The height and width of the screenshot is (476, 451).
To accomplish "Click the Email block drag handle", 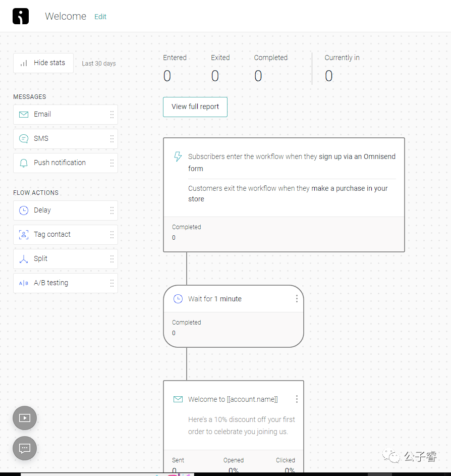I will [112, 115].
